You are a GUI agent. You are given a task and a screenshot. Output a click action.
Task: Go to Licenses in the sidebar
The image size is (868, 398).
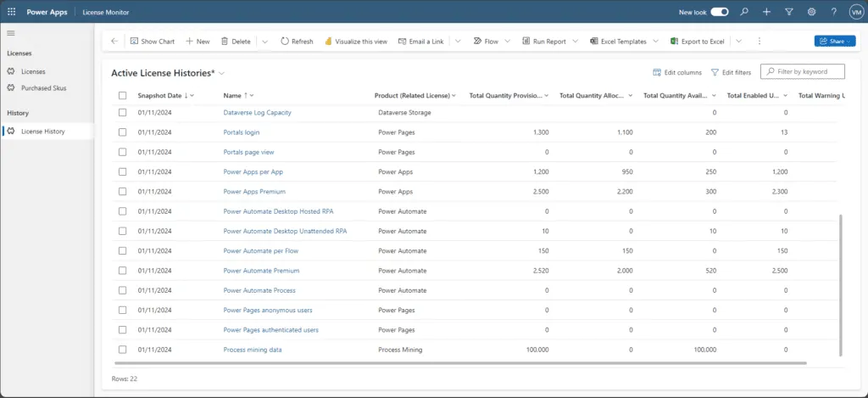pos(33,71)
